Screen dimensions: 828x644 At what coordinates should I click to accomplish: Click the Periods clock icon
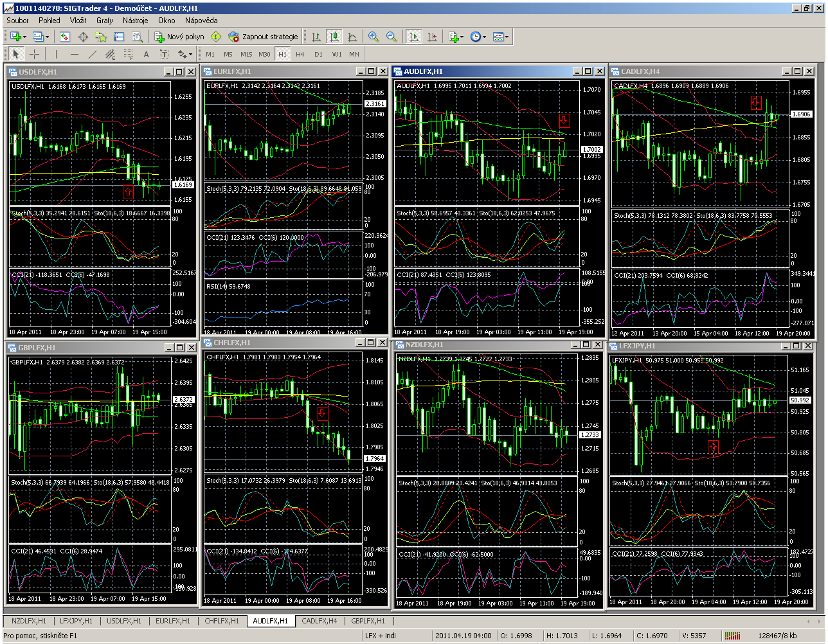click(x=475, y=37)
